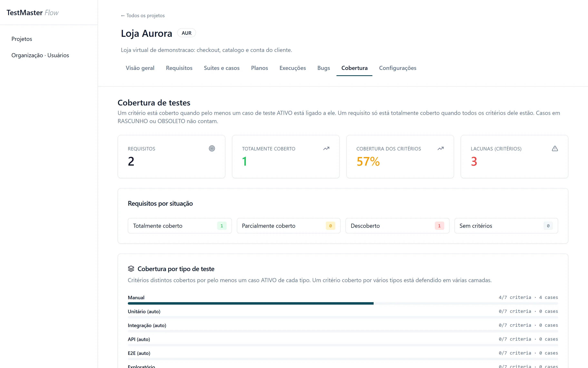Click the Requisitos count 2
The width and height of the screenshot is (588, 368).
[131, 162]
